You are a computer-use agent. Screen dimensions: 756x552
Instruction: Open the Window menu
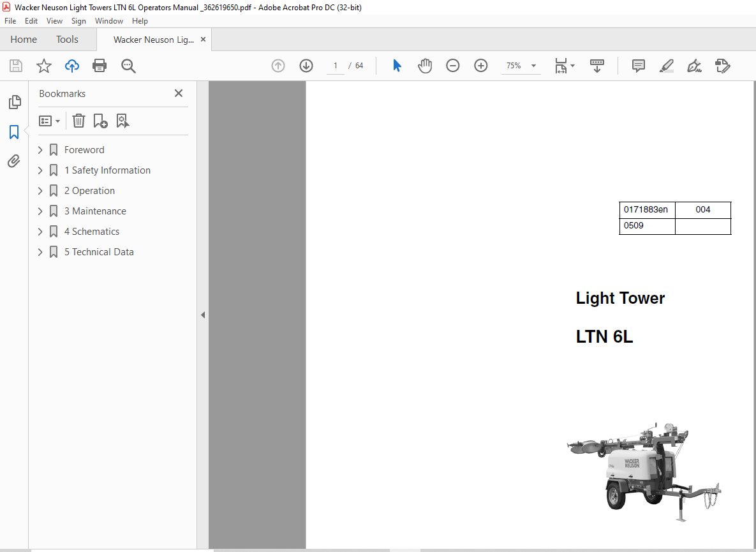109,20
